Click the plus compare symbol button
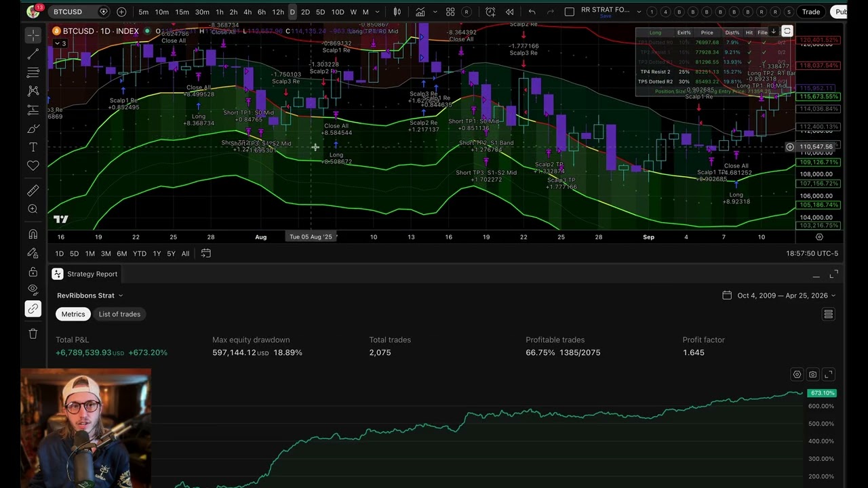 click(121, 12)
